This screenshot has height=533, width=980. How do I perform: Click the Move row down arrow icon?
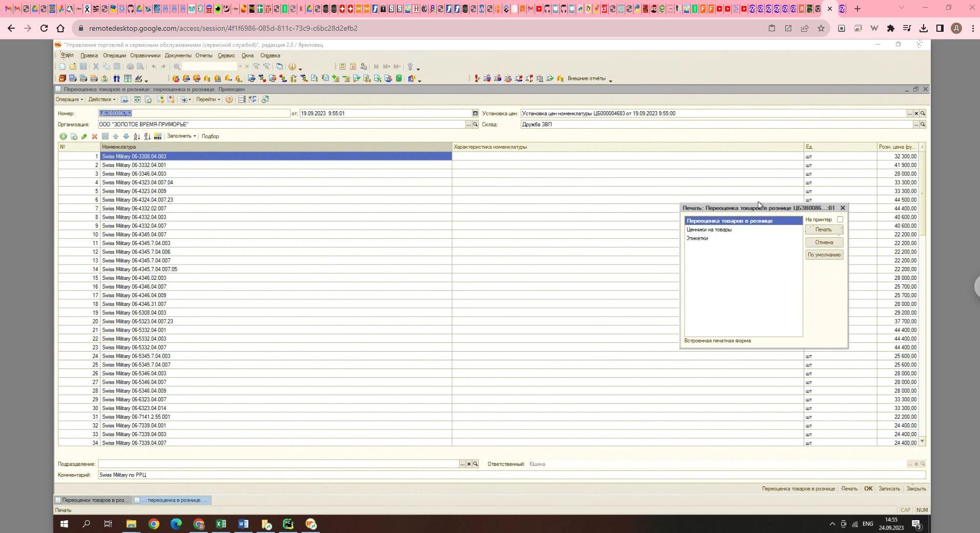tap(126, 136)
